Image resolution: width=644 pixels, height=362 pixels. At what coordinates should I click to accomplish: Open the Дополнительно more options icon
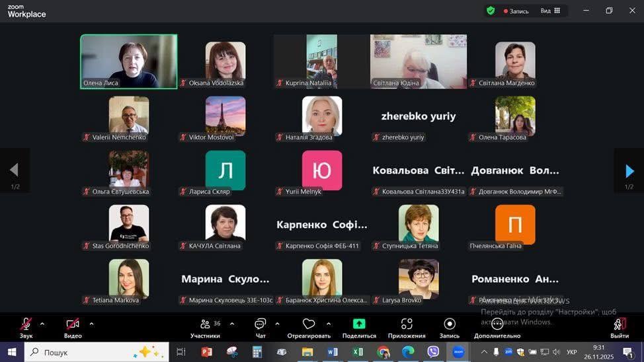(497, 324)
